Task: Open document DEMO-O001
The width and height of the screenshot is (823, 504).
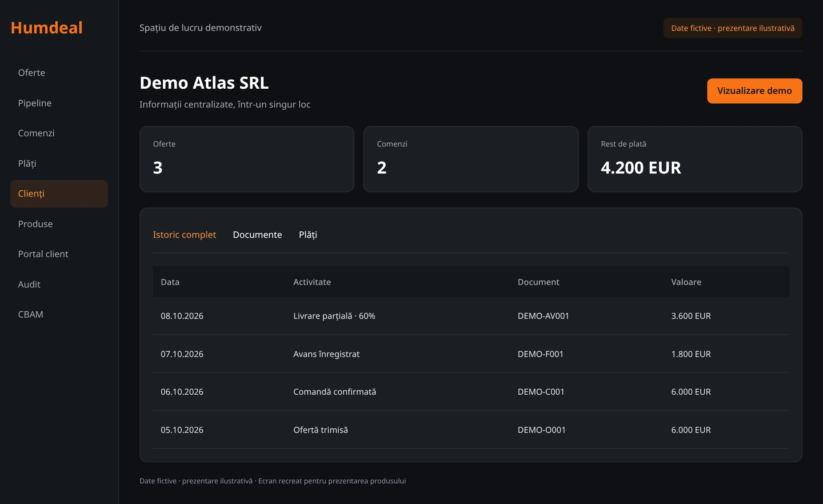Action: [542, 430]
